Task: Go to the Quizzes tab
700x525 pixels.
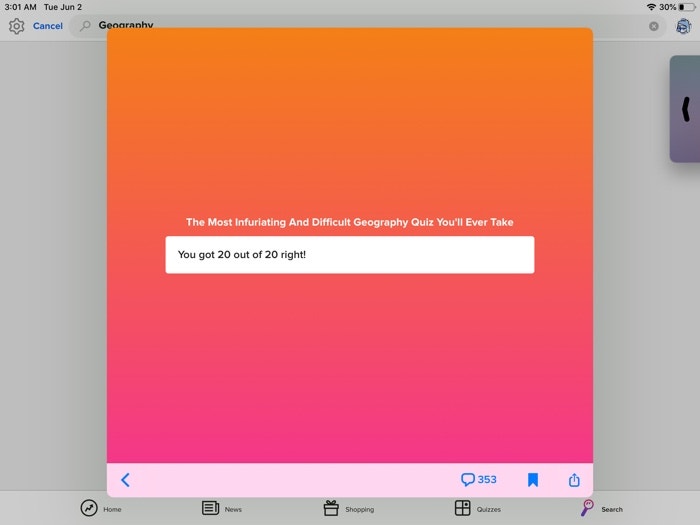Action: click(476, 508)
